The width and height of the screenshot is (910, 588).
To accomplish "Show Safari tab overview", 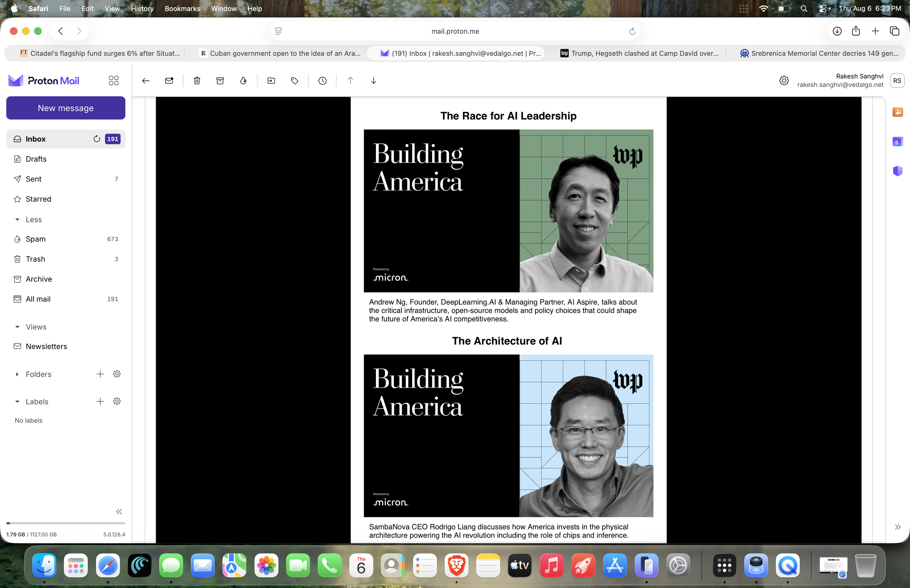I will pyautogui.click(x=894, y=31).
